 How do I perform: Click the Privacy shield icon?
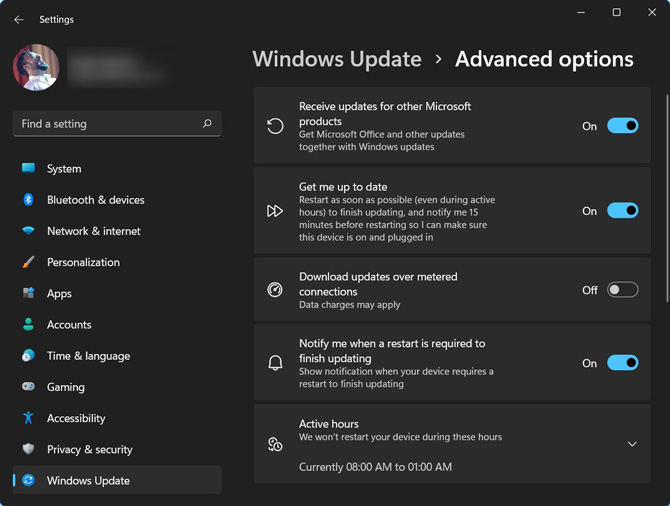(28, 449)
